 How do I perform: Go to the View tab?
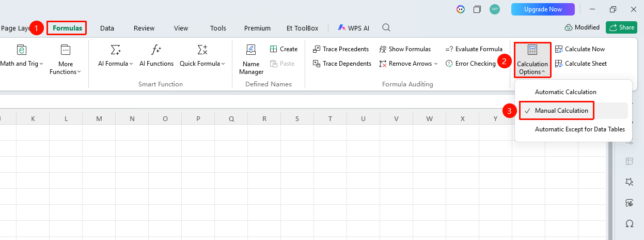tap(181, 28)
